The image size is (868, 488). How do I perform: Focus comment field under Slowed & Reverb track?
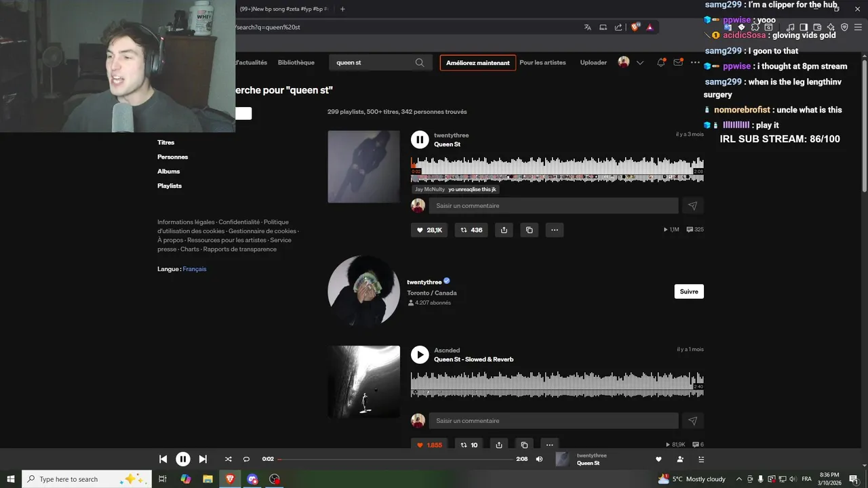coord(553,421)
